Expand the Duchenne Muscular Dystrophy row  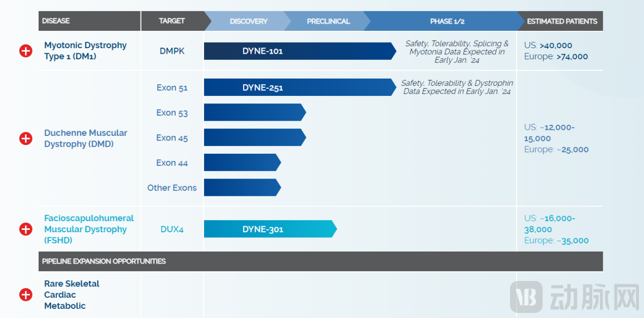25,138
